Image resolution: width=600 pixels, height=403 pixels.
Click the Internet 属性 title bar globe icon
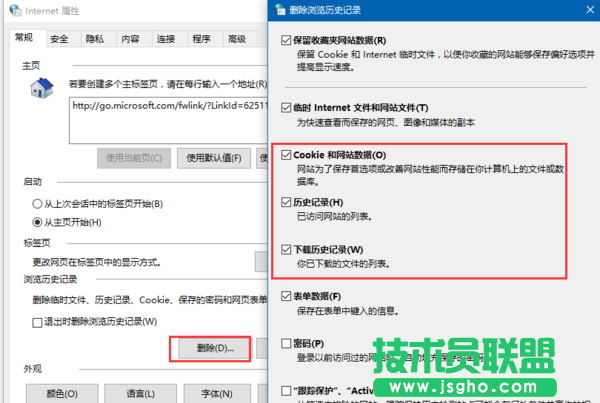coord(15,10)
